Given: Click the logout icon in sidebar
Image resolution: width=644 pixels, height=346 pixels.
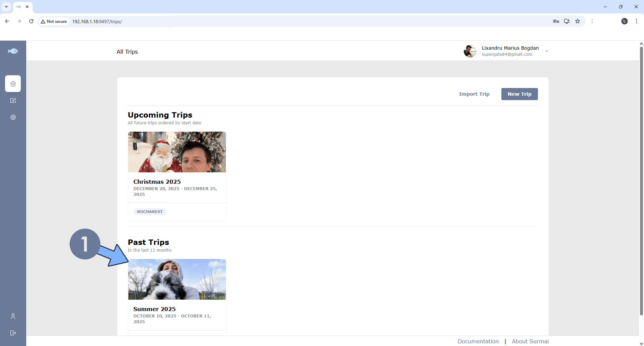Looking at the screenshot, I should pos(13,333).
